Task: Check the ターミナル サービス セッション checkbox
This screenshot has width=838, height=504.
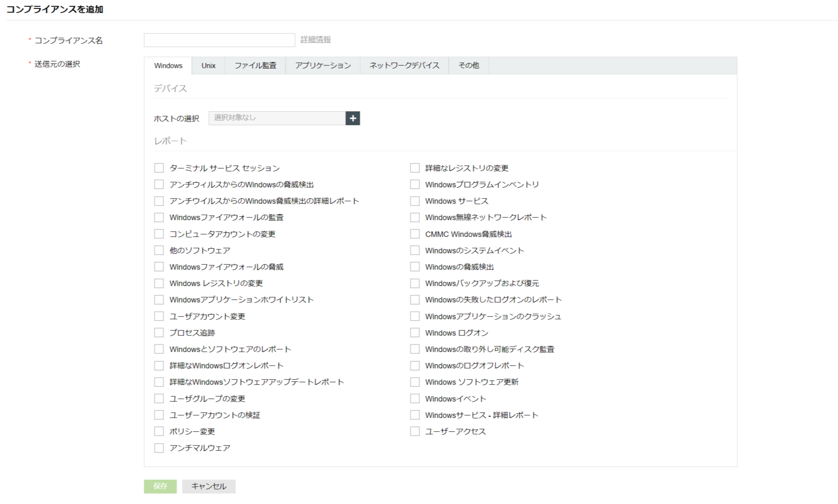Action: coord(159,168)
